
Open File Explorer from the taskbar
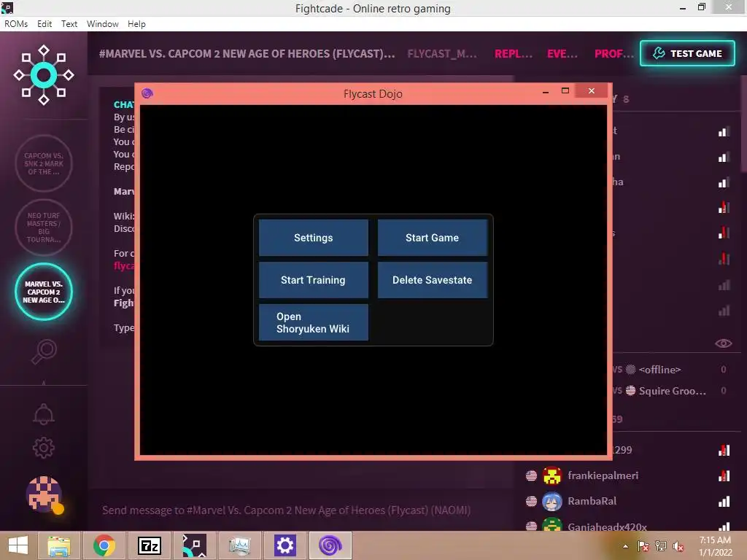click(58, 545)
